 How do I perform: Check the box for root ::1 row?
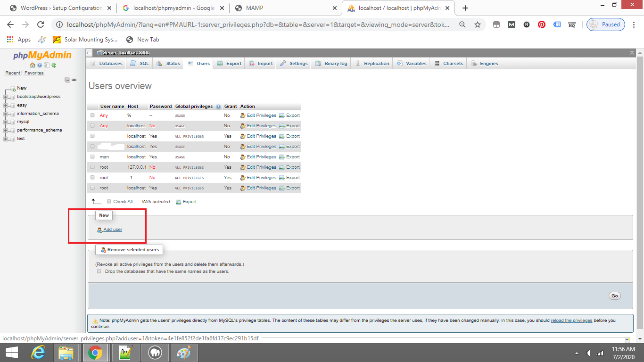92,178
